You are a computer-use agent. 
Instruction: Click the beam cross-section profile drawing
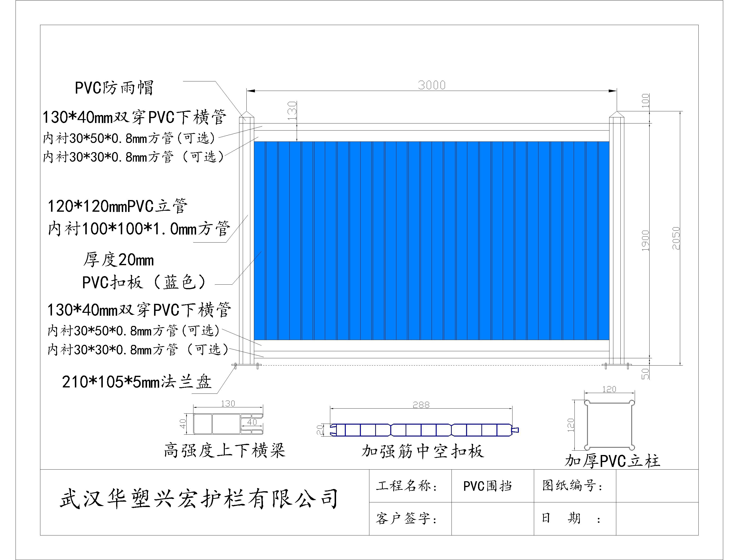tap(228, 424)
